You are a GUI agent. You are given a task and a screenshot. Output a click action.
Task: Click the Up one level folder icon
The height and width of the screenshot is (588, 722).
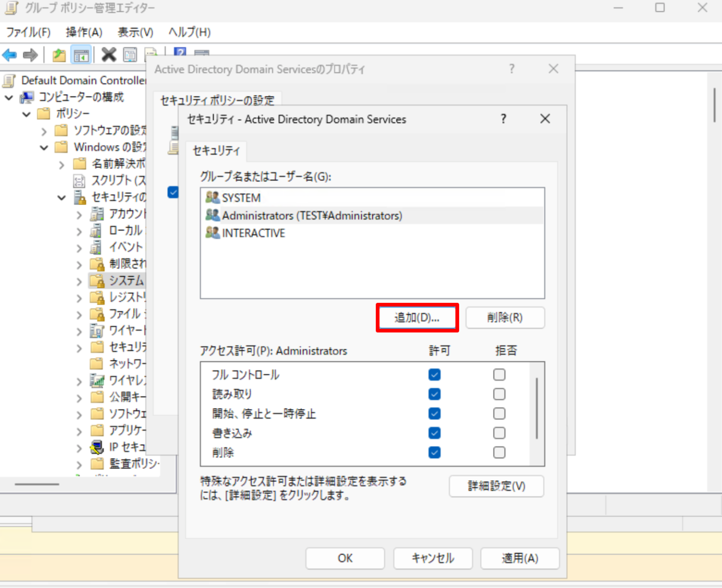[x=59, y=55]
